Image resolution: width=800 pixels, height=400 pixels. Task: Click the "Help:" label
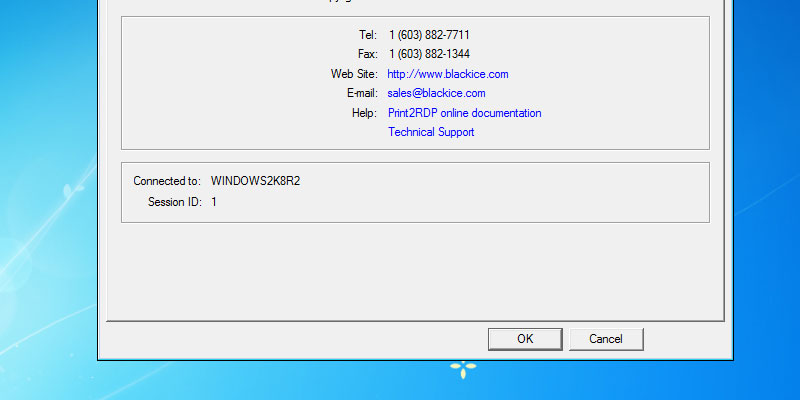coord(363,113)
